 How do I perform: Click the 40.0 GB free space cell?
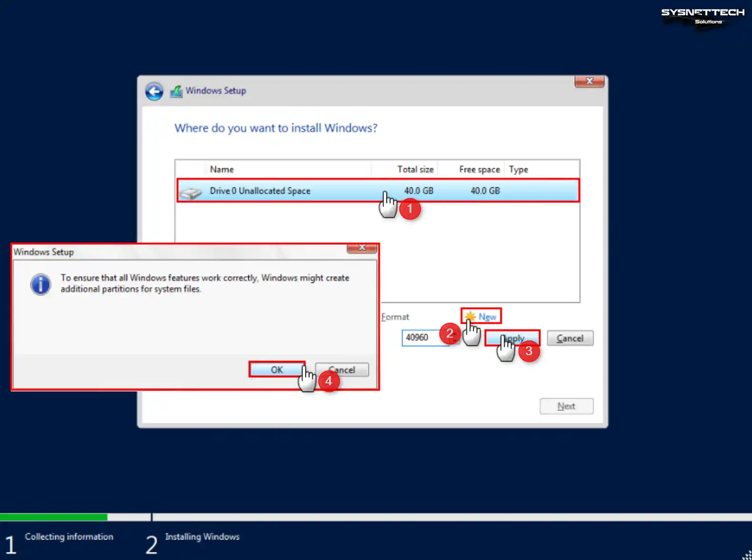485,190
